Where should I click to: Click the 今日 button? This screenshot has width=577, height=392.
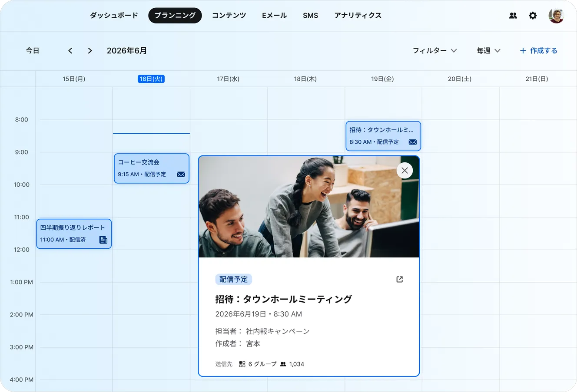33,51
